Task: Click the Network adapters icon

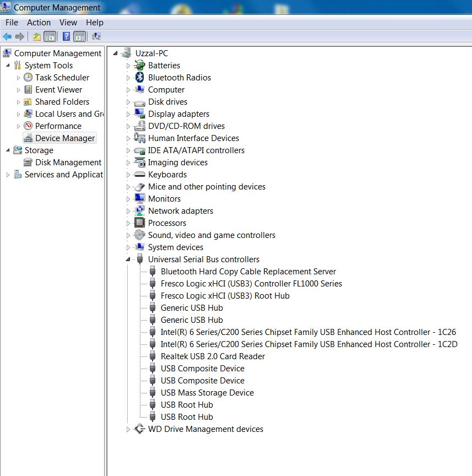Action: (x=140, y=211)
